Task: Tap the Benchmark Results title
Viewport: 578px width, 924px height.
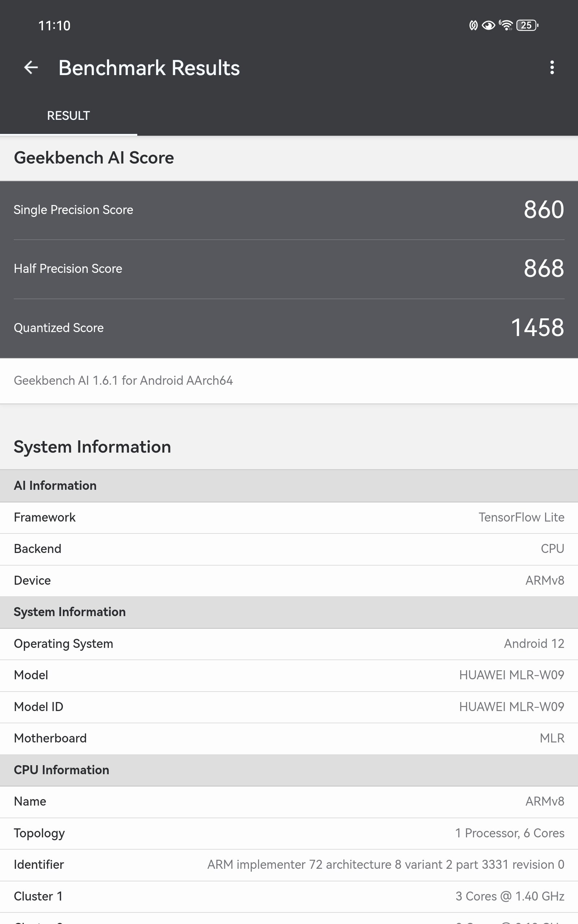Action: coord(149,68)
